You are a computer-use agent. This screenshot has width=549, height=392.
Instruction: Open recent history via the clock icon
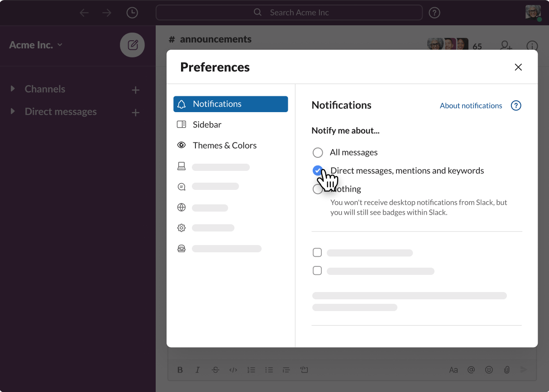132,13
